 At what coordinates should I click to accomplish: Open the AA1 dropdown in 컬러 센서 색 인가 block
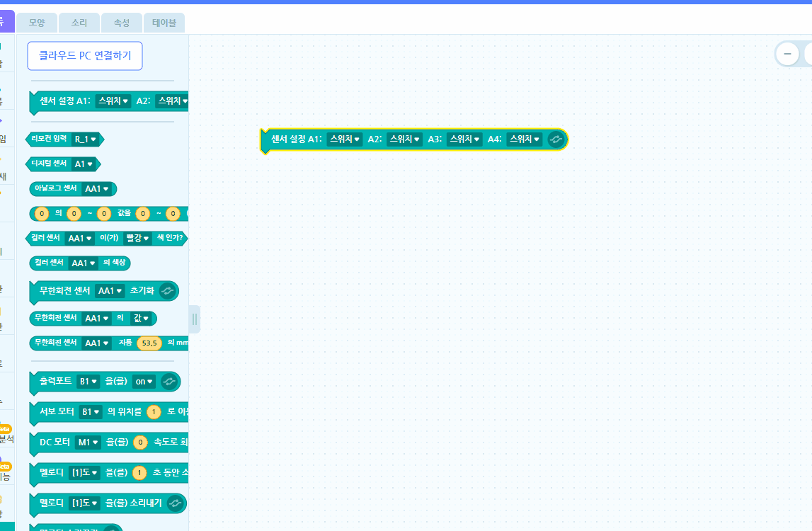point(80,239)
